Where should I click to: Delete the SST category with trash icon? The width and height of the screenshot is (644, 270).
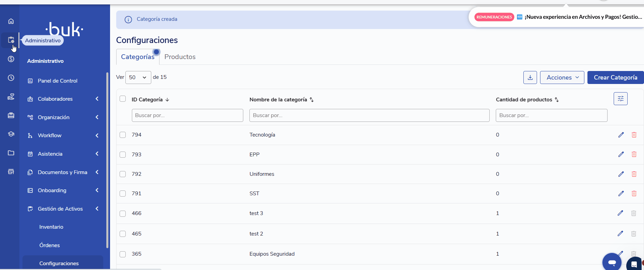[x=634, y=194]
